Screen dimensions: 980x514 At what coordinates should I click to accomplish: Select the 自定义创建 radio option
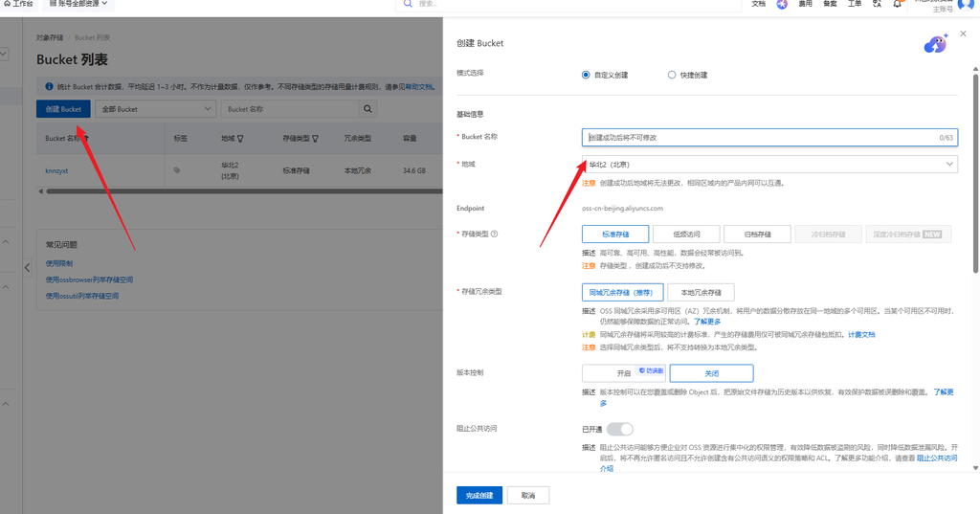(586, 75)
